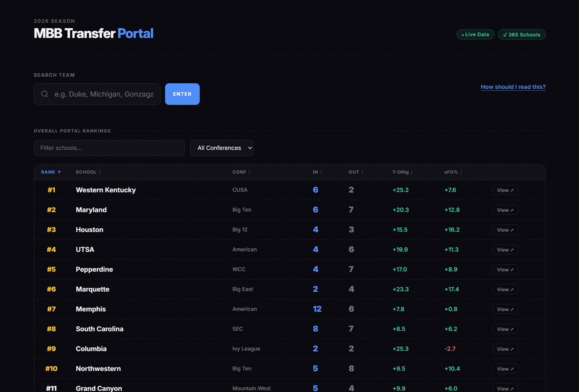Viewport: 579px width, 392px height.
Task: Sort the table by T-ORtg column
Action: click(x=403, y=172)
